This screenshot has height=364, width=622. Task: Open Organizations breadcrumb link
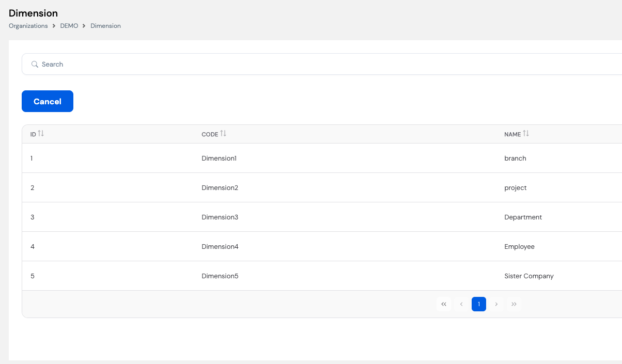(28, 26)
